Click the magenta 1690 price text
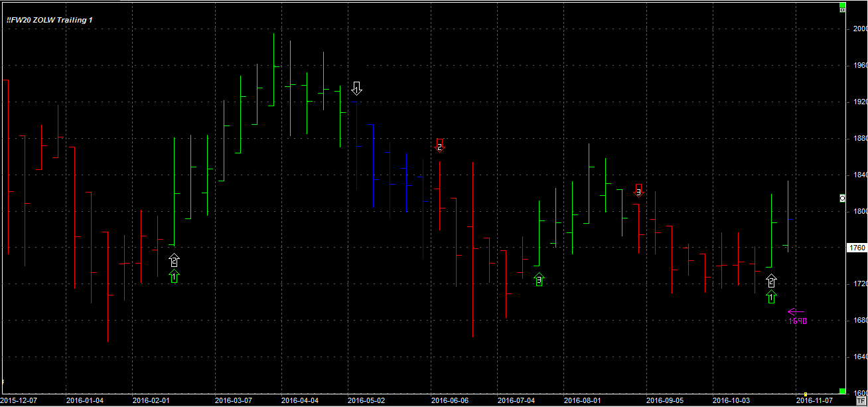Image resolution: width=868 pixels, height=407 pixels. (x=798, y=321)
